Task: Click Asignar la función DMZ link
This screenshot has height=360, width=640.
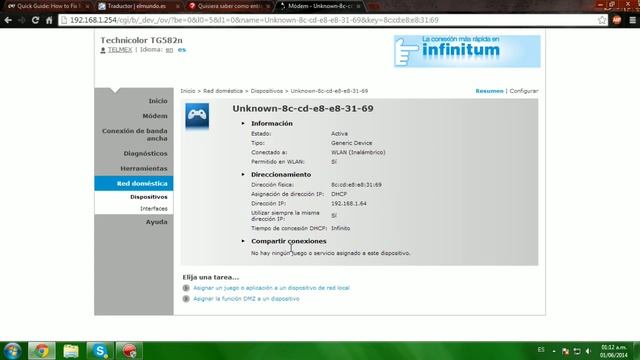Action: pos(246,299)
